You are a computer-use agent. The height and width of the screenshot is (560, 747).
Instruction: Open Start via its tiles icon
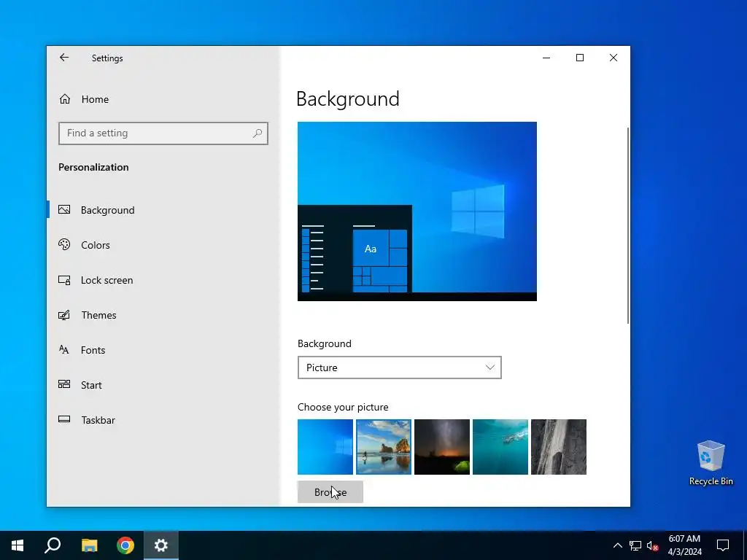tap(64, 384)
